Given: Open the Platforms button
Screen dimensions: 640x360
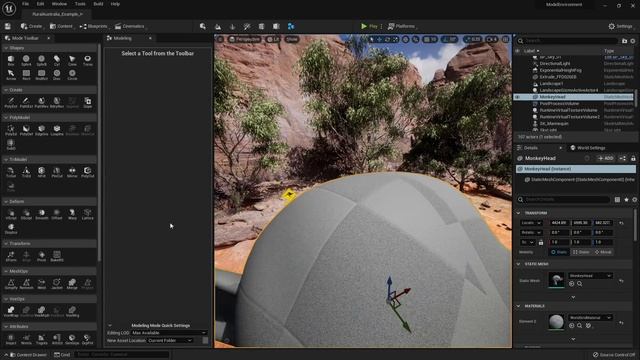Looking at the screenshot, I should tap(402, 26).
